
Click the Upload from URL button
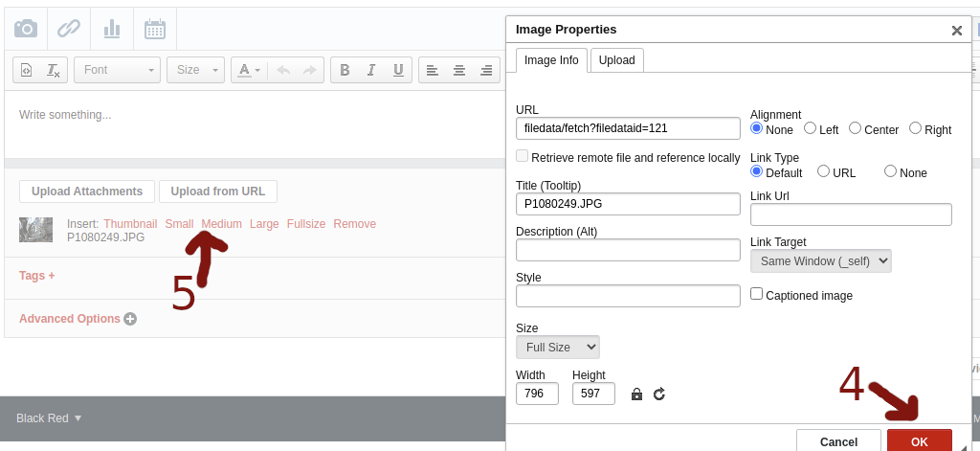[218, 192]
